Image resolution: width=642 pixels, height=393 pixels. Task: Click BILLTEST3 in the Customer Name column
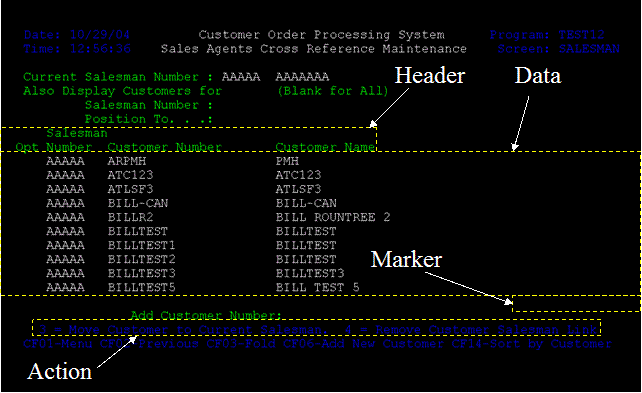point(310,273)
